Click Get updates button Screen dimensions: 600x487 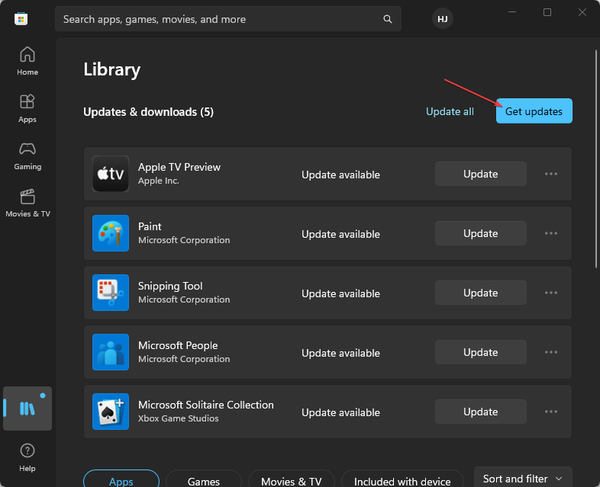(534, 111)
